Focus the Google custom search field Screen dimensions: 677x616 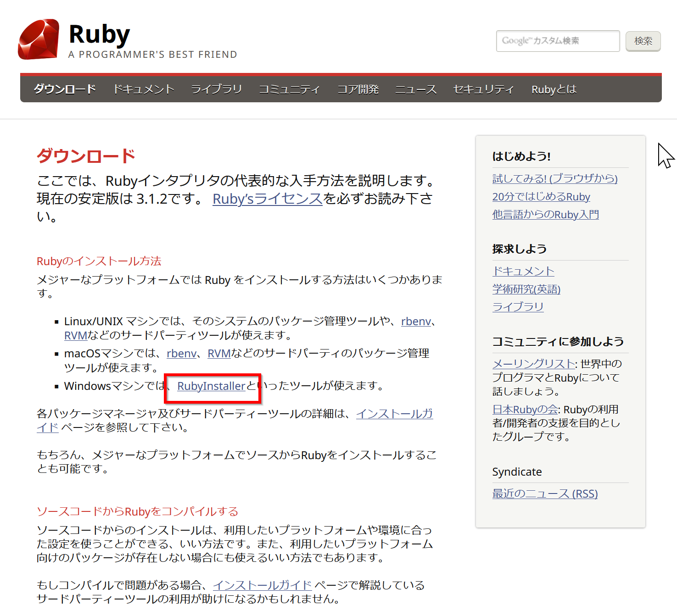(557, 41)
